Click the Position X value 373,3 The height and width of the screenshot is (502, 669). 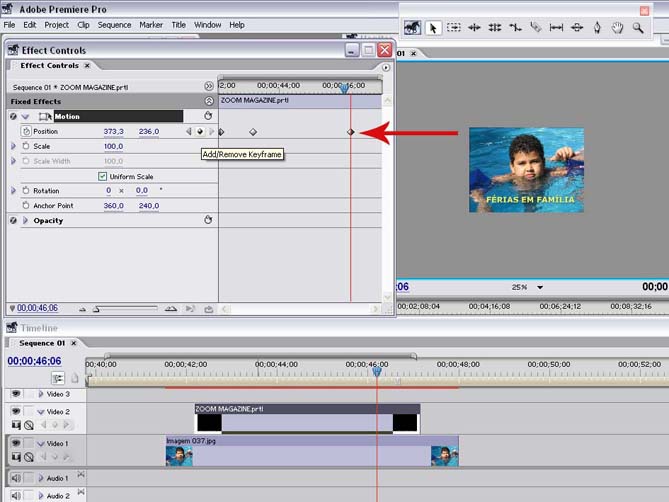[x=114, y=132]
